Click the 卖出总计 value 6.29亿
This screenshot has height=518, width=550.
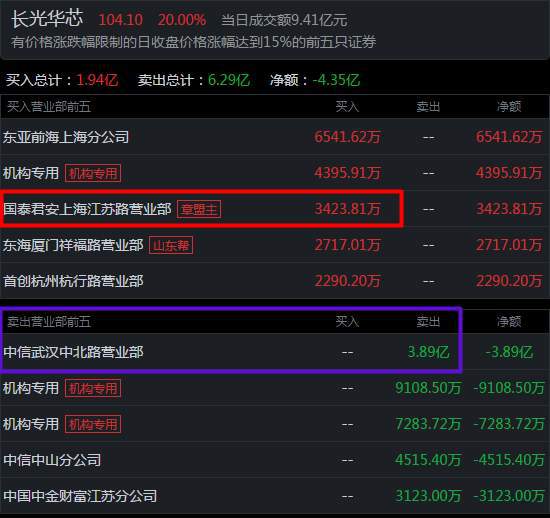point(229,80)
